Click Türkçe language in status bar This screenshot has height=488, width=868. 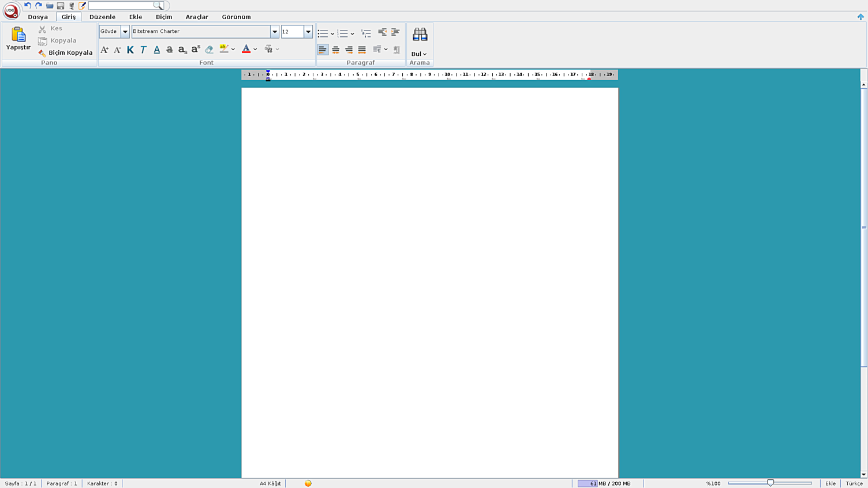tap(854, 483)
